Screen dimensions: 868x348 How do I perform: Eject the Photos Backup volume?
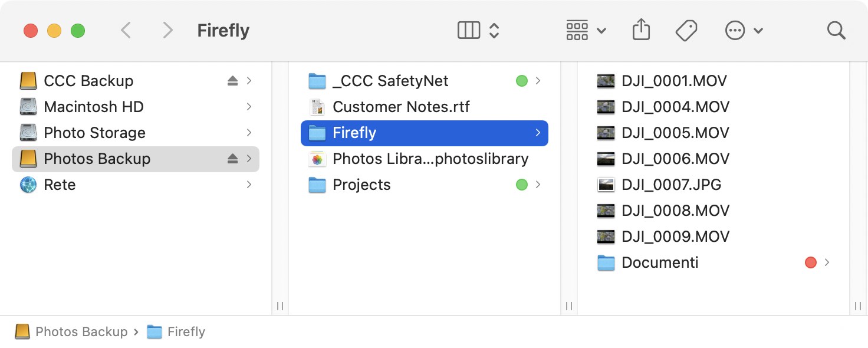[x=232, y=159]
